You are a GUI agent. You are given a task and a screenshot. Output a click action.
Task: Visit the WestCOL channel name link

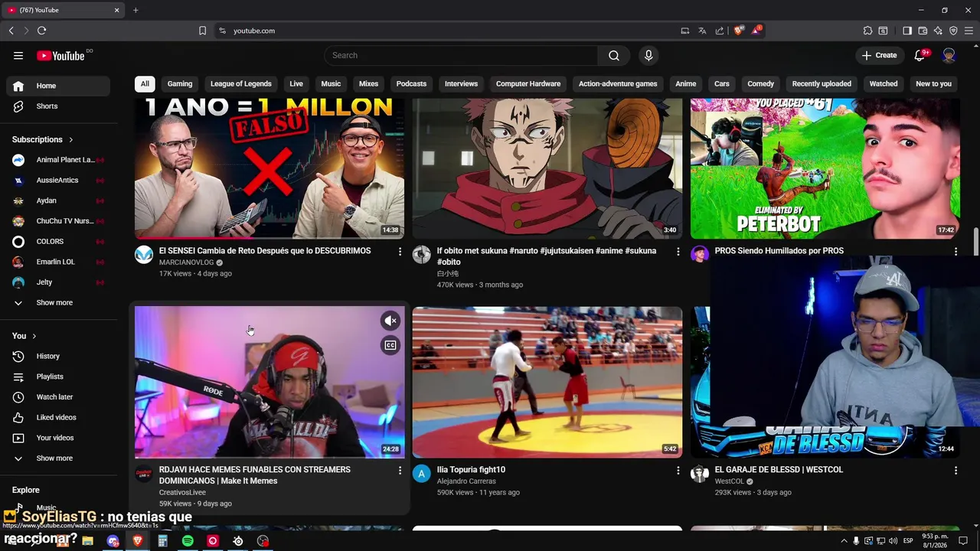730,481
